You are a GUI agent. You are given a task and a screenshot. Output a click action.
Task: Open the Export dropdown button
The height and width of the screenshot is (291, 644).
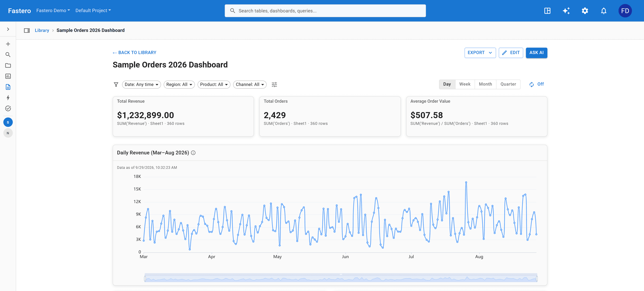[480, 53]
